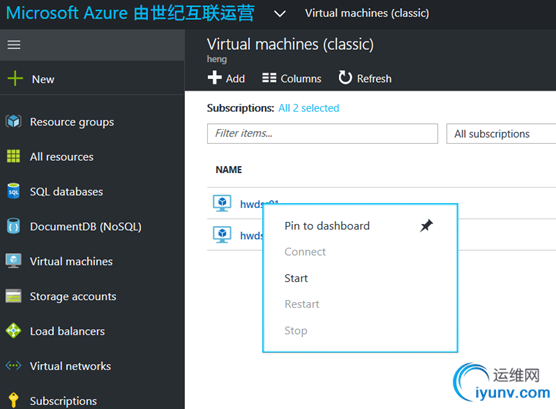Click the Microsoft Azure portal title
556x409 pixels.
[x=130, y=13]
